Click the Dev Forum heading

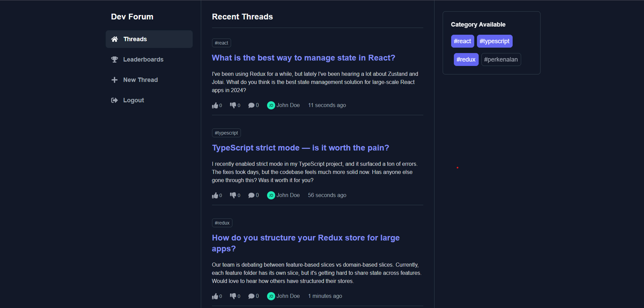point(132,17)
